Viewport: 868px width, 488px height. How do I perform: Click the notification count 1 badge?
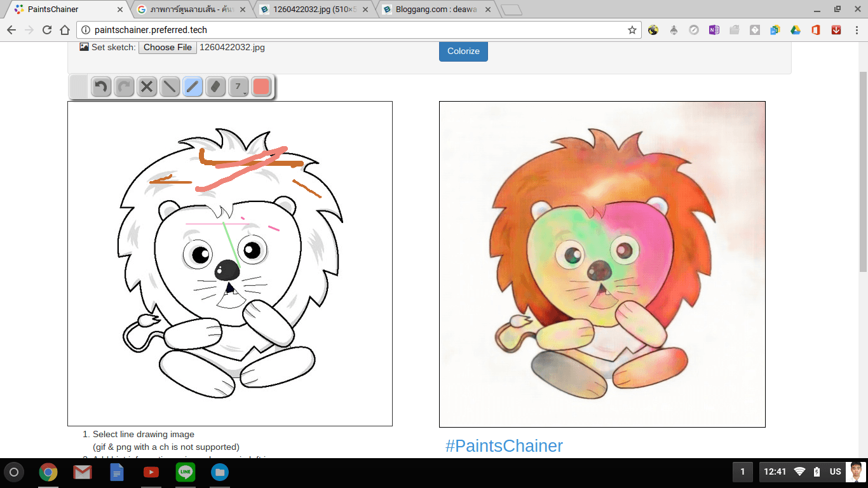tap(743, 472)
